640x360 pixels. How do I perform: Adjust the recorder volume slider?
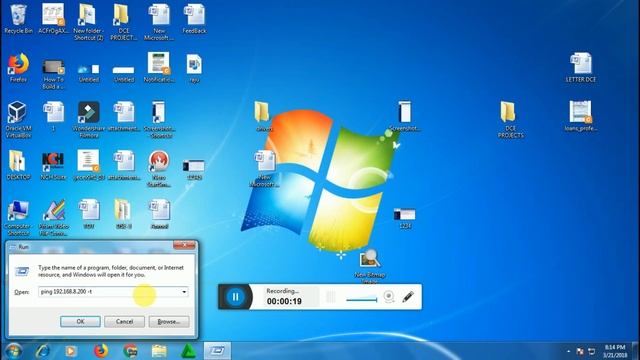[362, 300]
